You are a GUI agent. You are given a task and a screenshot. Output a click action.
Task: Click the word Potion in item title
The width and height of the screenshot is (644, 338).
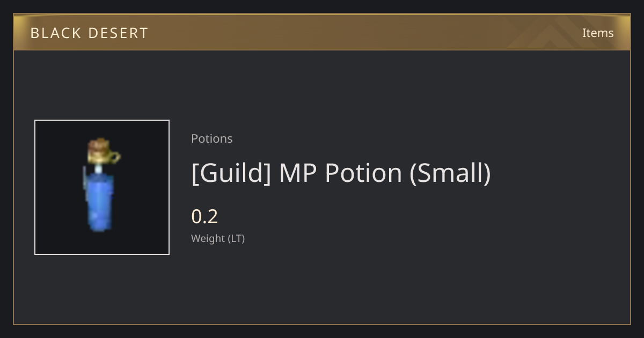pyautogui.click(x=363, y=173)
